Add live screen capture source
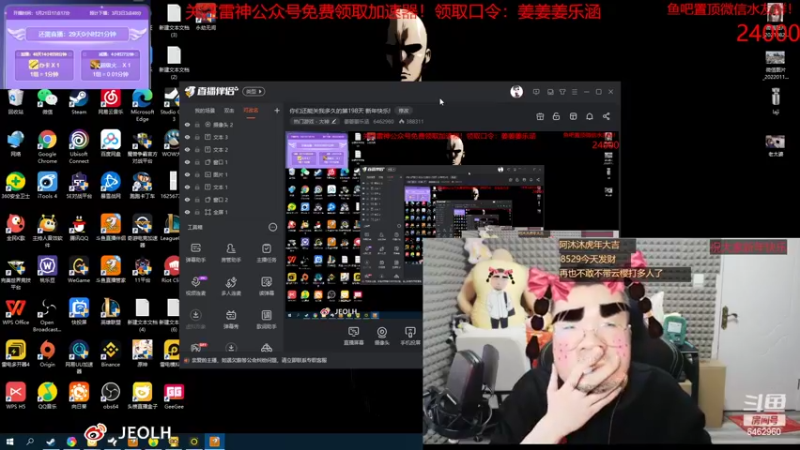Viewport: 800px width, 450px height. point(354,336)
